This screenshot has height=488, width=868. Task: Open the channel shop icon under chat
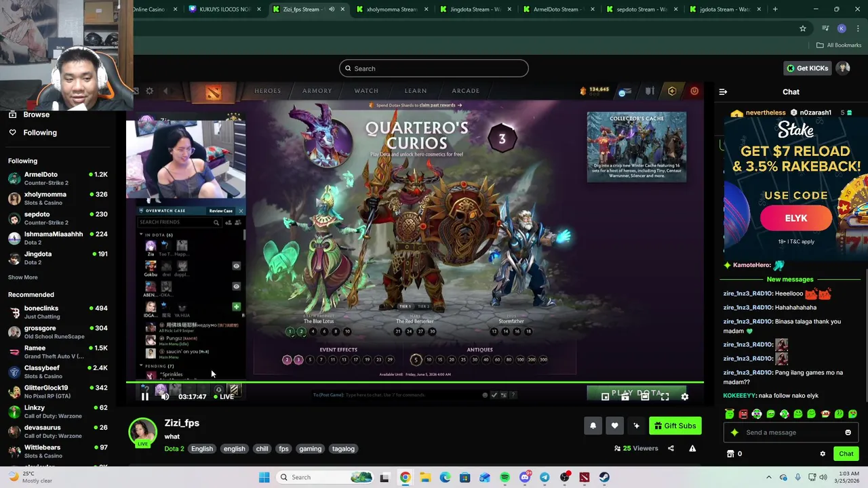coord(730,454)
